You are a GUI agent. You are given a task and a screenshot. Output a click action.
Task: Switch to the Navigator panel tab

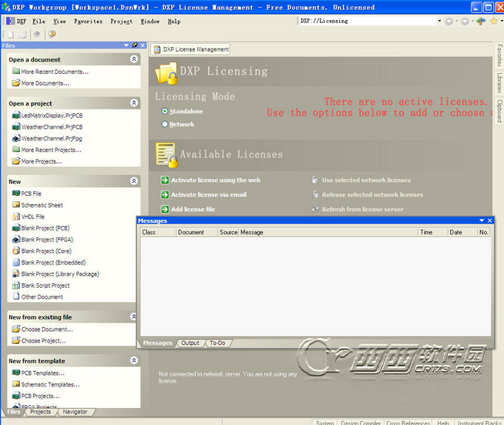pyautogui.click(x=76, y=412)
